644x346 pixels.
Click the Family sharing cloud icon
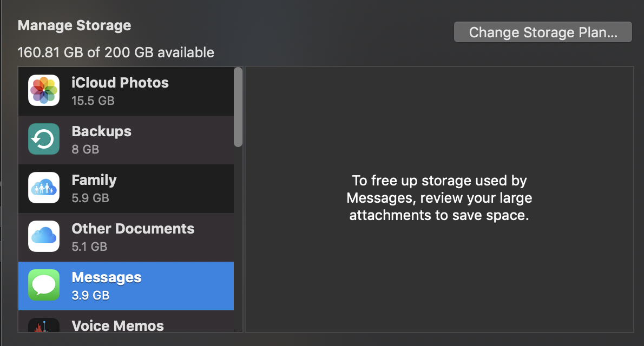pos(44,188)
